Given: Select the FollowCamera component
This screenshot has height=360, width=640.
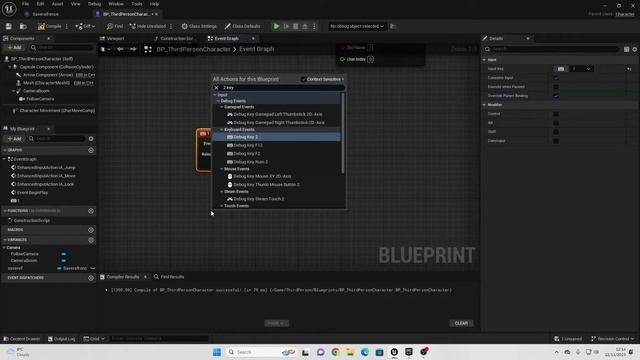Looking at the screenshot, I should [40, 99].
